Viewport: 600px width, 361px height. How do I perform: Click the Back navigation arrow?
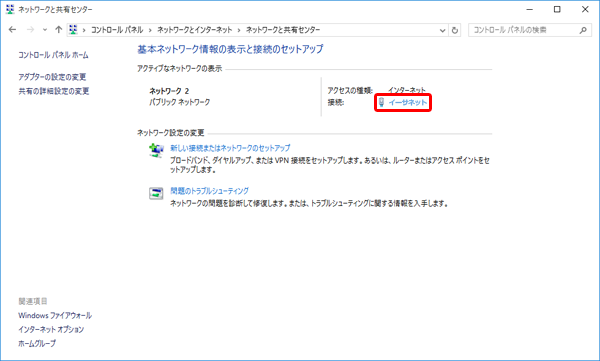(x=13, y=30)
